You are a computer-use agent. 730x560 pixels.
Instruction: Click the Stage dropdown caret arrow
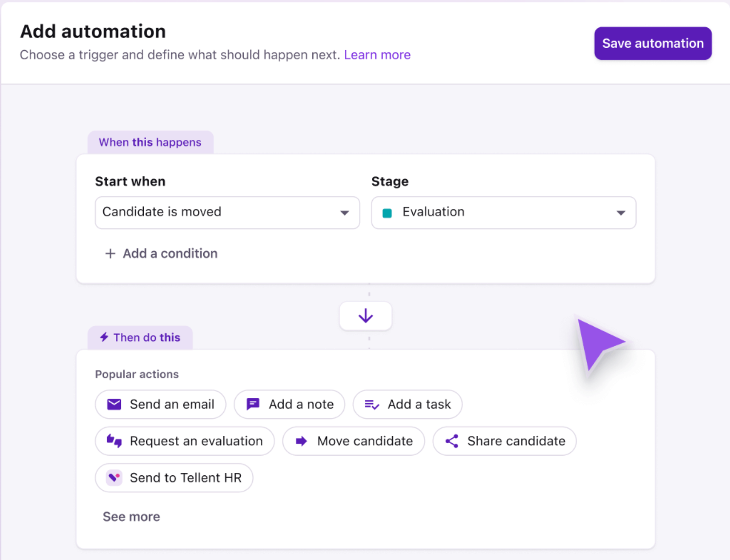click(621, 213)
